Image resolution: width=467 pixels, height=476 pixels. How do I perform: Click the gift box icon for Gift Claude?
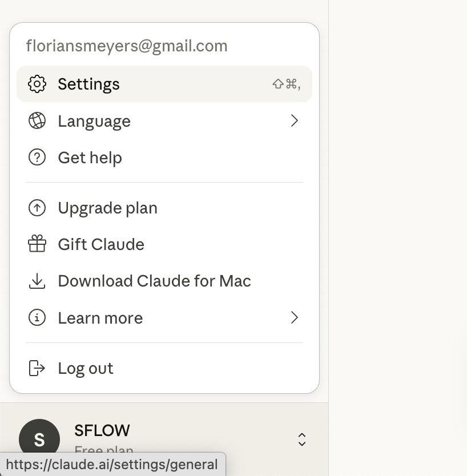pos(37,244)
